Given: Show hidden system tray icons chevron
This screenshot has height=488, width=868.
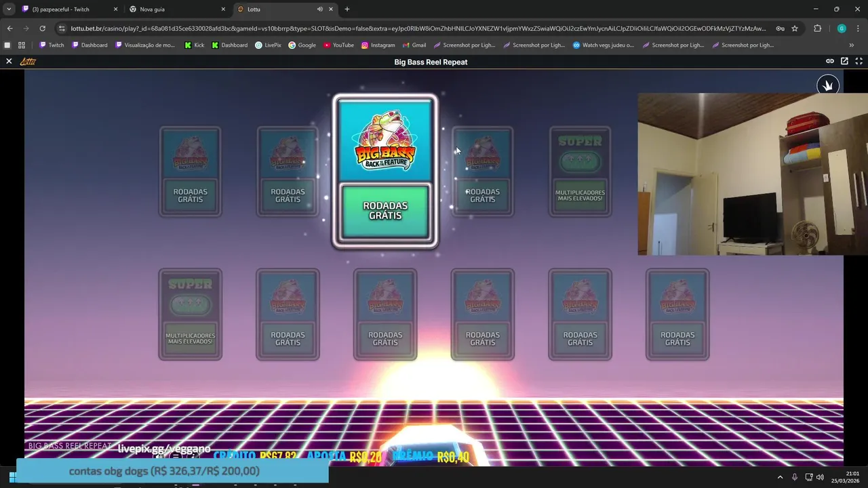Looking at the screenshot, I should tap(780, 477).
